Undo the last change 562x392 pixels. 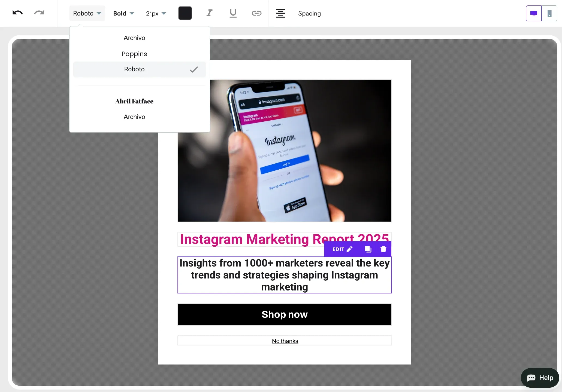[x=18, y=13]
